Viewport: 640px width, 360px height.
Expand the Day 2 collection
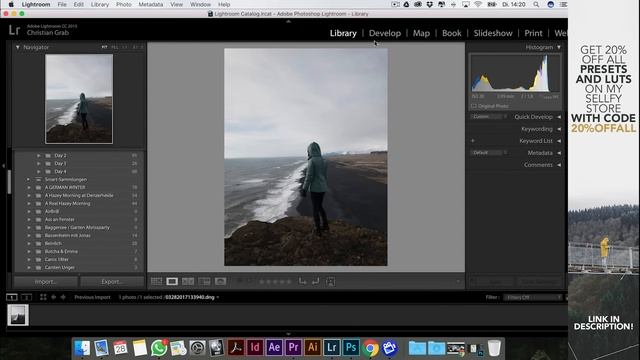(x=38, y=156)
